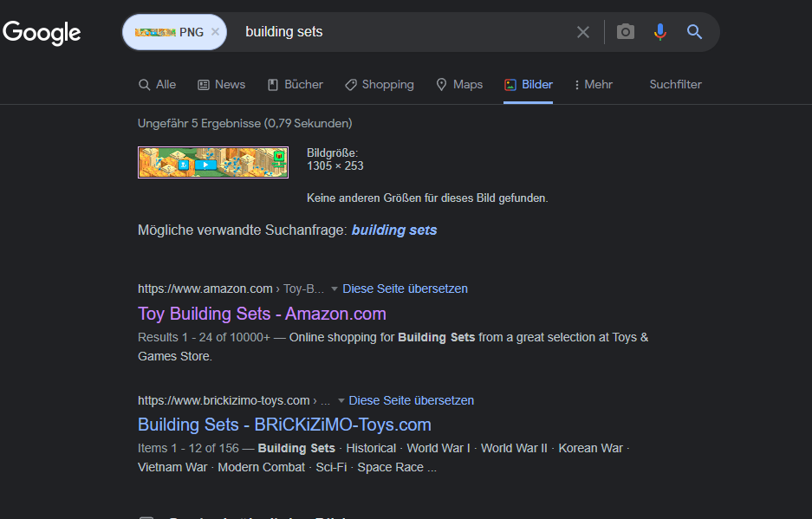Open the Mehr menu
Viewport: 812px width, 519px height.
(x=594, y=84)
